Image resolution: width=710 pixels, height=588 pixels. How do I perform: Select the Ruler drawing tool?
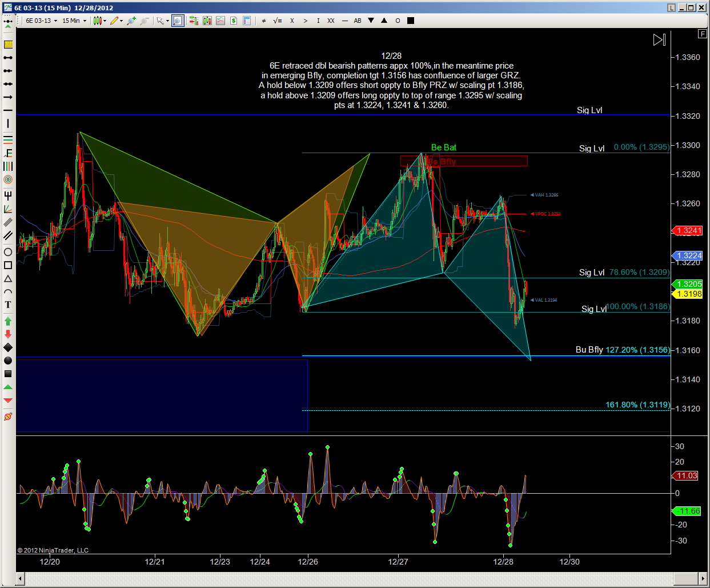[8, 45]
